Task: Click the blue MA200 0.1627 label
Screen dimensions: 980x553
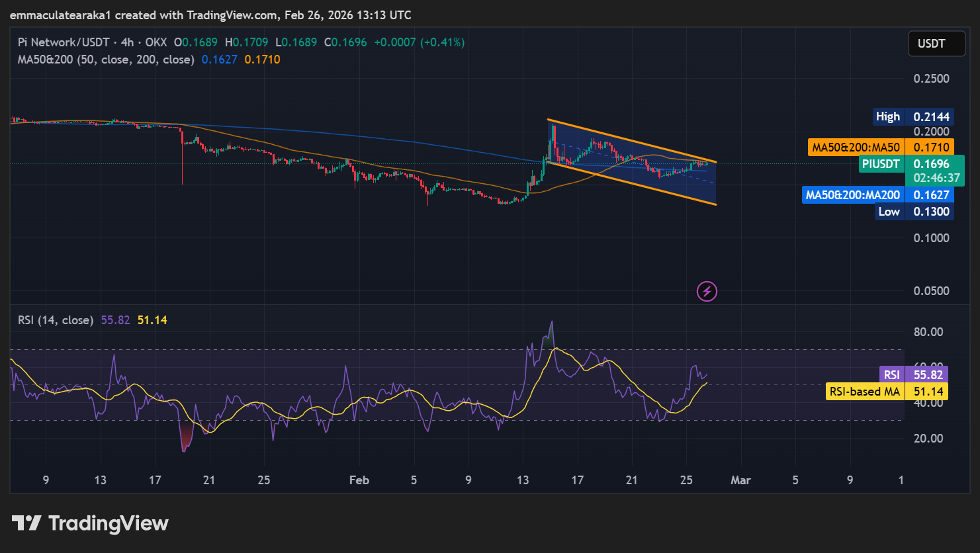Action: click(x=878, y=195)
